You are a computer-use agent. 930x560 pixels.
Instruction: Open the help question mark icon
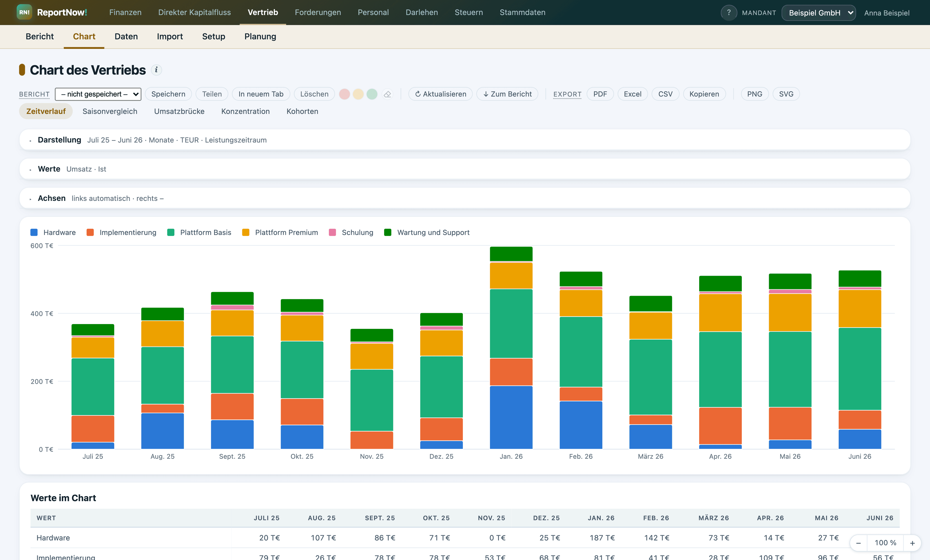click(x=728, y=12)
